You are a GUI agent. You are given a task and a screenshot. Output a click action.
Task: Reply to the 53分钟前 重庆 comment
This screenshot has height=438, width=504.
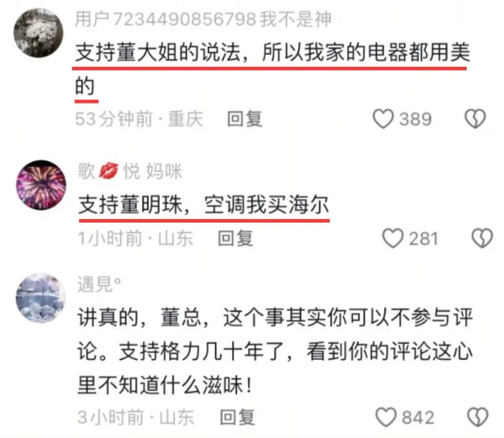245,119
